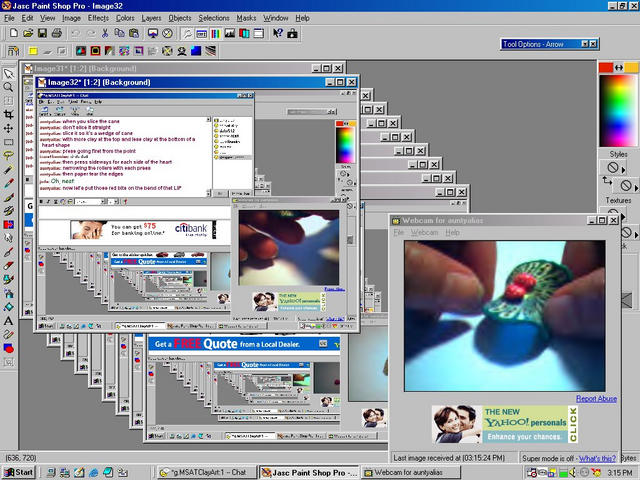Select the Retouch tool

point(9,238)
